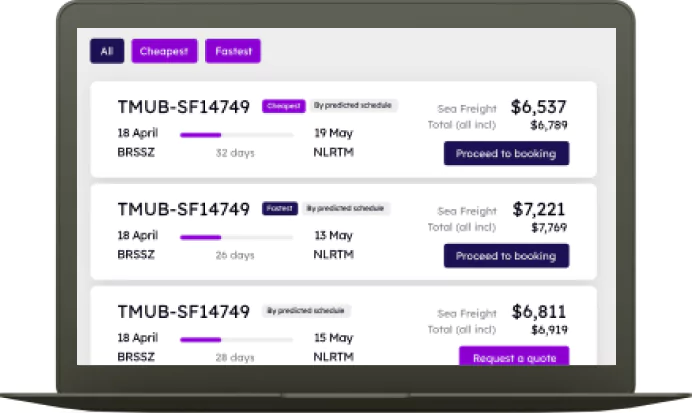The width and height of the screenshot is (692, 413).
Task: Proceed to booking for $6,537 quote
Action: pyautogui.click(x=506, y=154)
